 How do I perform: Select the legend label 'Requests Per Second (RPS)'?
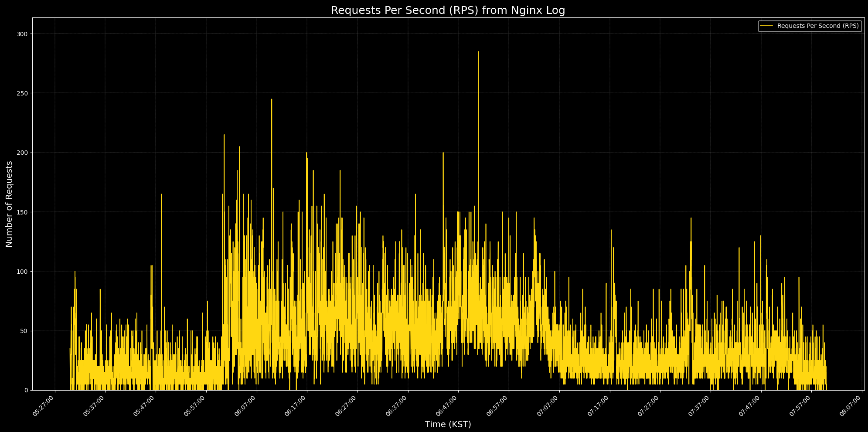(x=818, y=26)
